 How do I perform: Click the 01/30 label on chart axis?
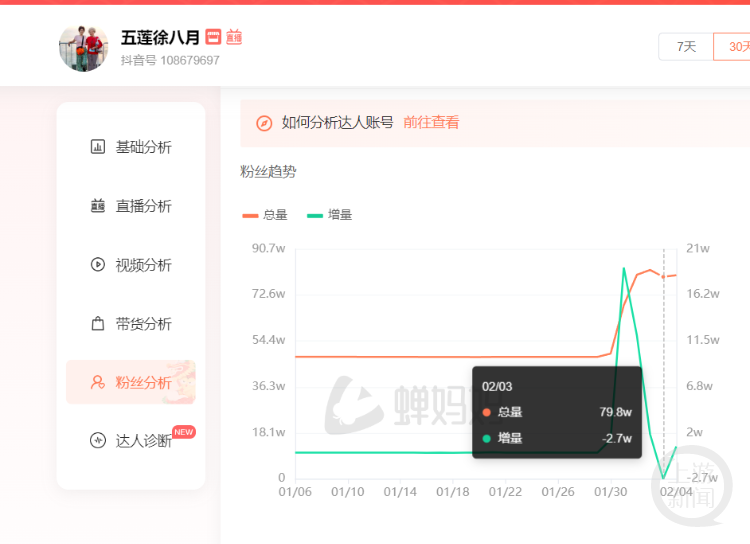[x=611, y=492]
